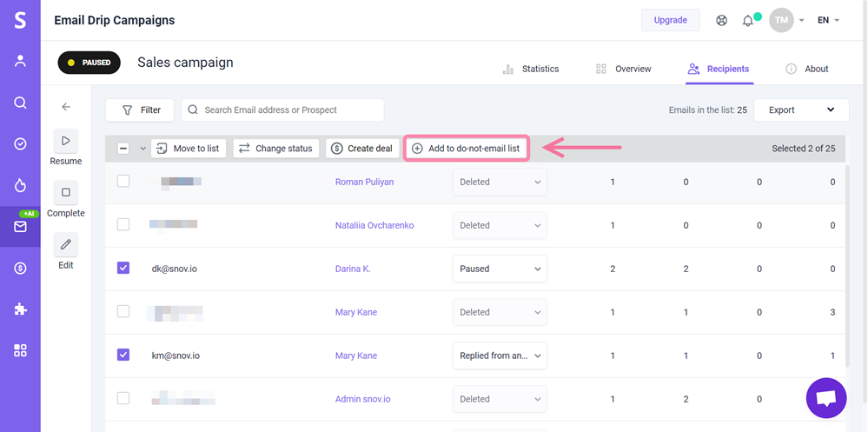Open the prospects person icon in sidebar

(20, 61)
